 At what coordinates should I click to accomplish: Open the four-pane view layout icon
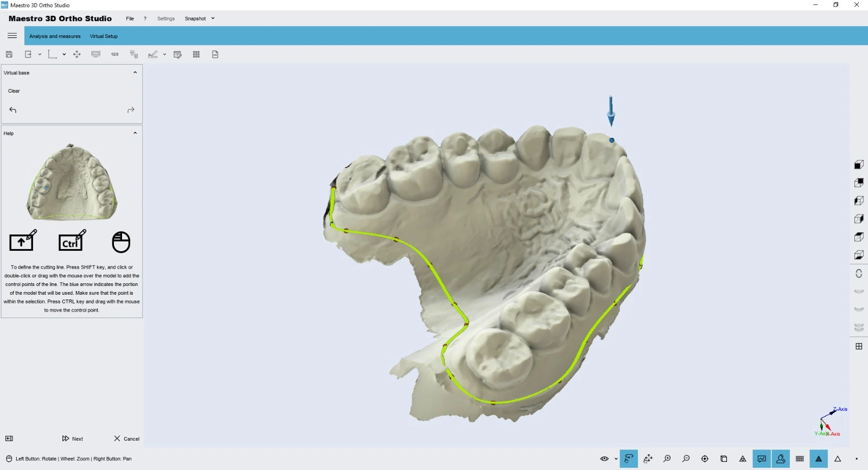pyautogui.click(x=859, y=346)
